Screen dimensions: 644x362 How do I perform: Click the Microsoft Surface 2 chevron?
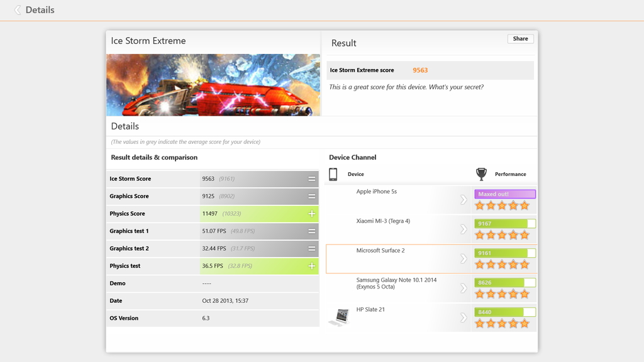tap(464, 258)
